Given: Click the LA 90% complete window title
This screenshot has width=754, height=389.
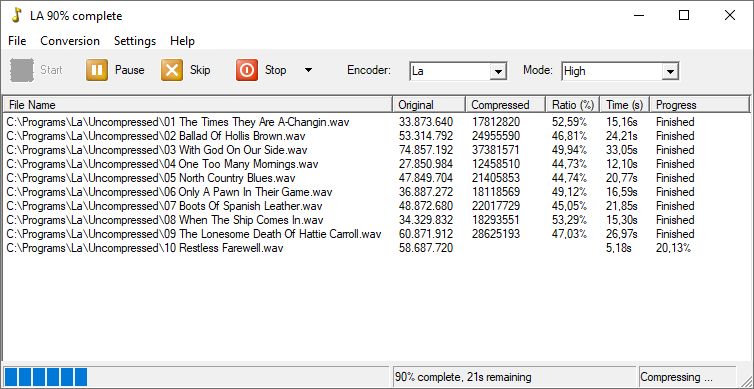Looking at the screenshot, I should [76, 16].
